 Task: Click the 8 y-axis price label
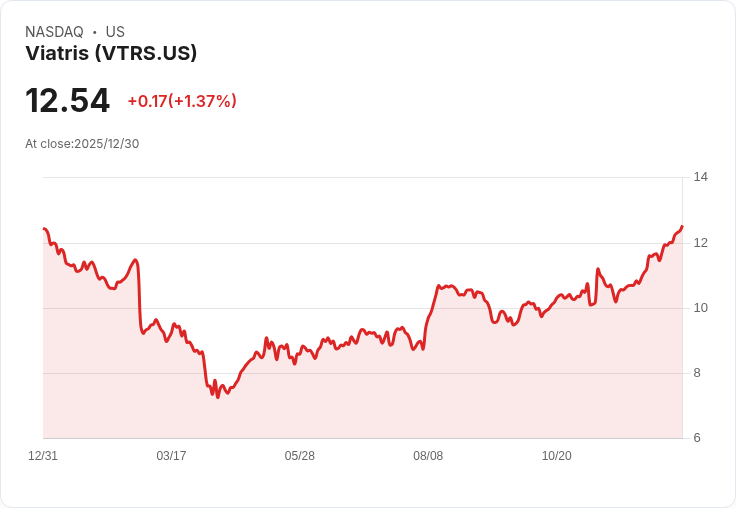point(697,373)
